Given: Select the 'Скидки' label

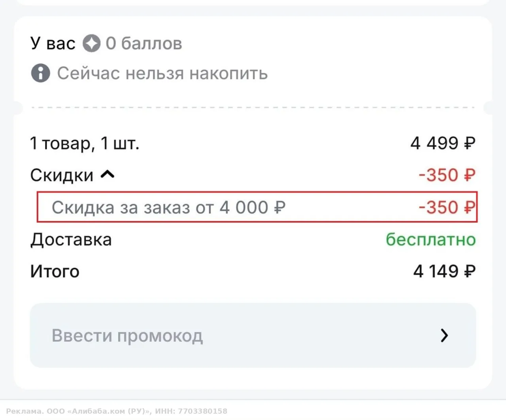Looking at the screenshot, I should pyautogui.click(x=62, y=175).
